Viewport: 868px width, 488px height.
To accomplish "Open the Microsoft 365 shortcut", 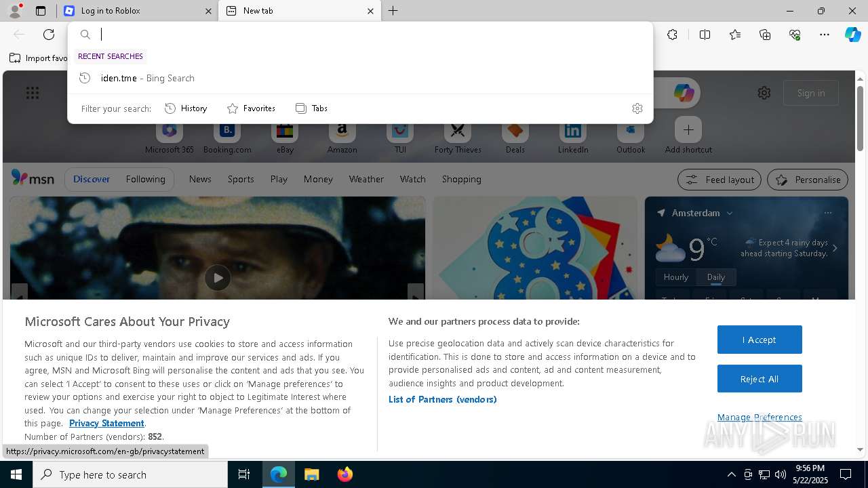I will [x=170, y=136].
